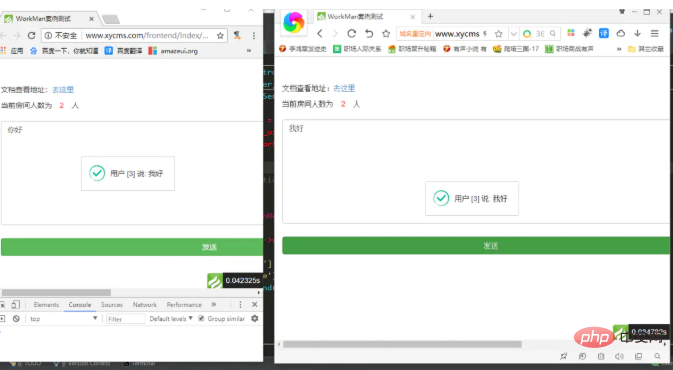Viewport: 673px width, 370px height.
Task: Open the Chrome three-dot menu
Action: coord(254,36)
